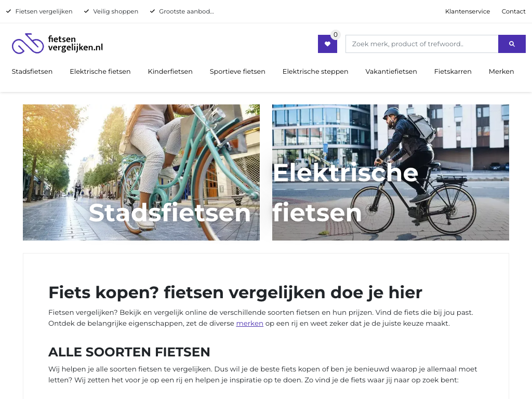Viewport: 532px width, 399px height.
Task: Go to Sportieve fietsen category
Action: tap(237, 72)
